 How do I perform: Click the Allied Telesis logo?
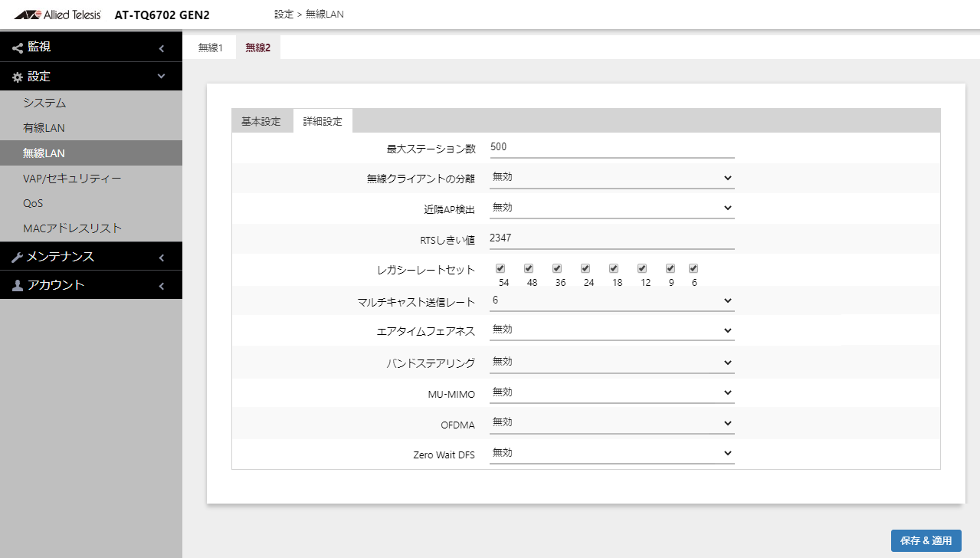click(56, 14)
